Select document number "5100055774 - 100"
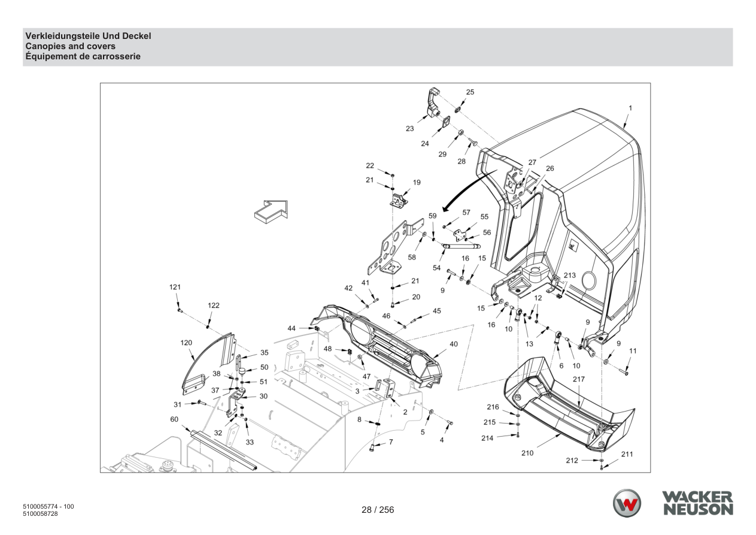The height and width of the screenshot is (535, 756). [x=48, y=507]
